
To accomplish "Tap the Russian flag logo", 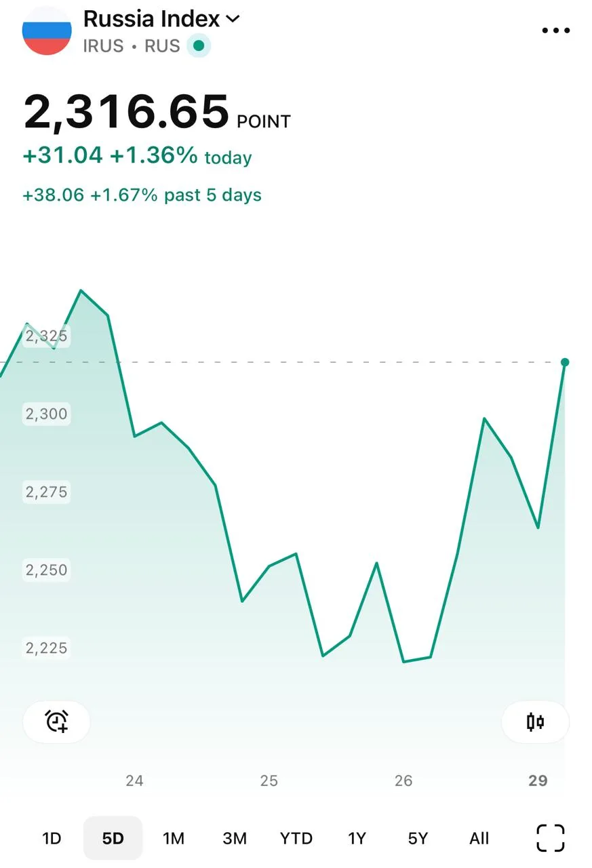I will click(x=47, y=31).
